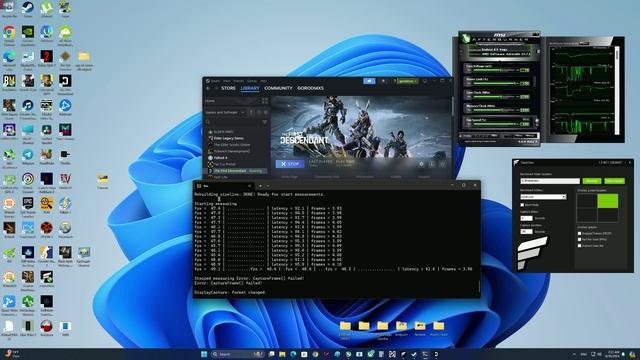Image resolution: width=640 pixels, height=360 pixels.
Task: Open benchmark hotkey dropdown in FrameView
Action: (543, 197)
